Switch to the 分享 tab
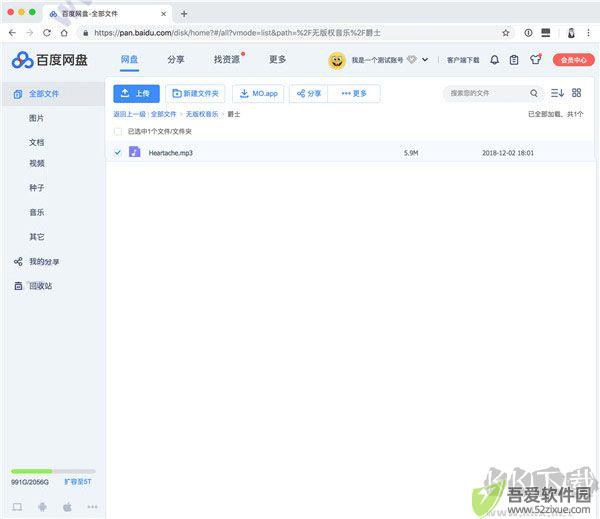This screenshot has width=600, height=519. (x=176, y=60)
